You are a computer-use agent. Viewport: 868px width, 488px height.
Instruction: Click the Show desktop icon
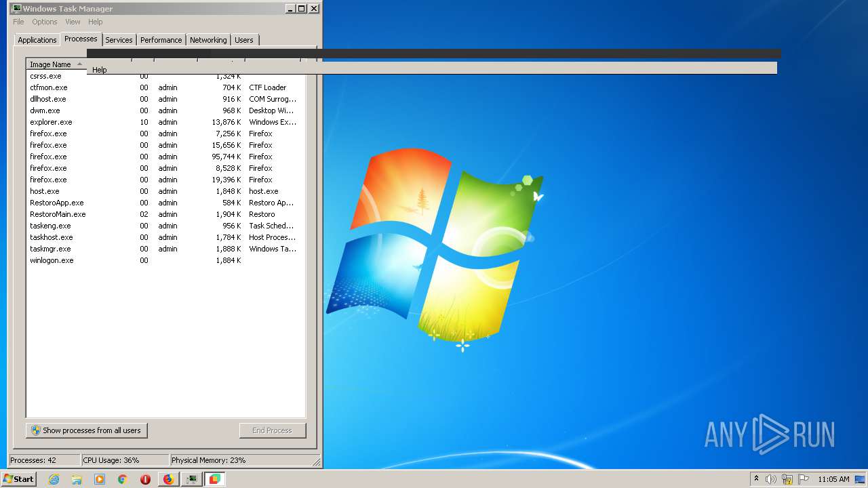pos(861,479)
